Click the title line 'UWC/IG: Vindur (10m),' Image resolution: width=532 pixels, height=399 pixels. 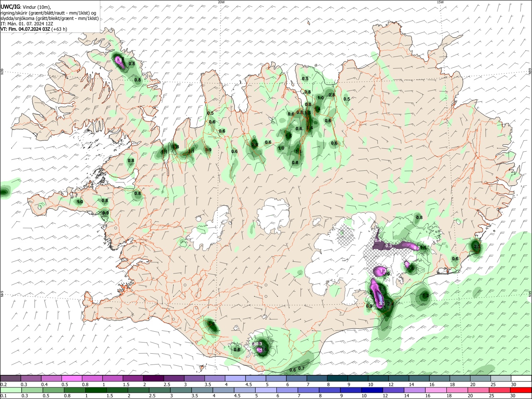click(x=25, y=7)
